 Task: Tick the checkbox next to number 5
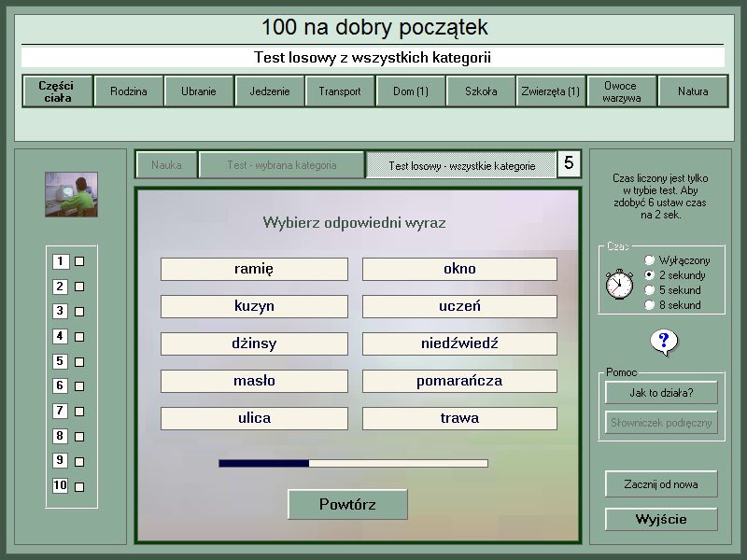click(x=79, y=362)
